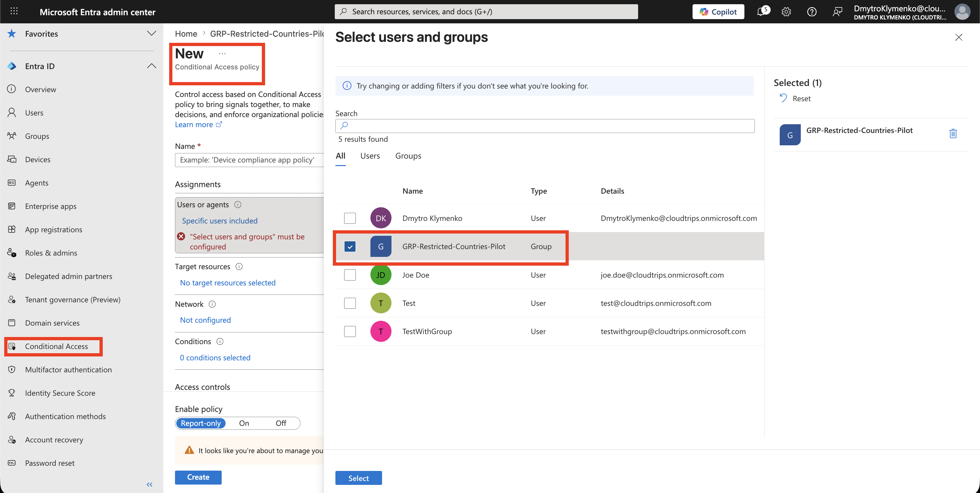Open Enterprise apps in the sidebar

coord(51,206)
